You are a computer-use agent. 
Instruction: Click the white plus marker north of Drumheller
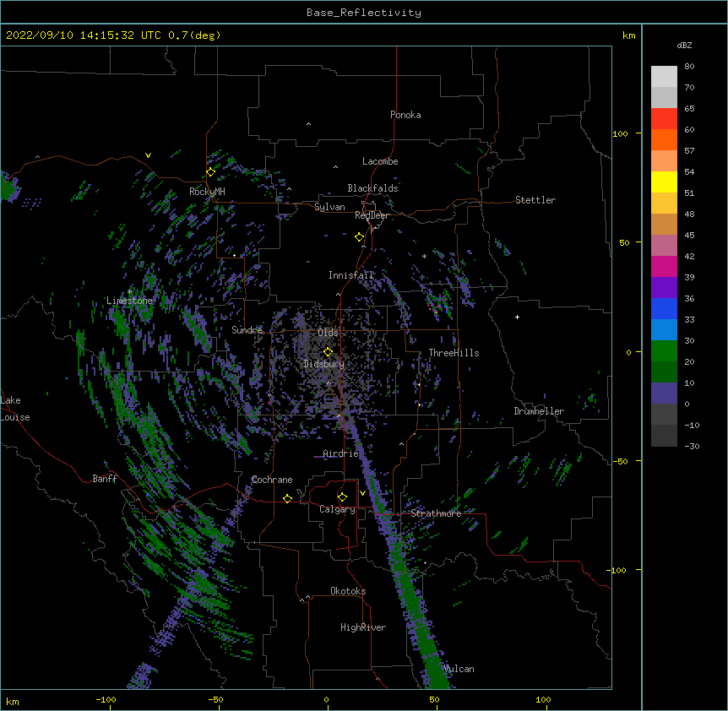517,317
